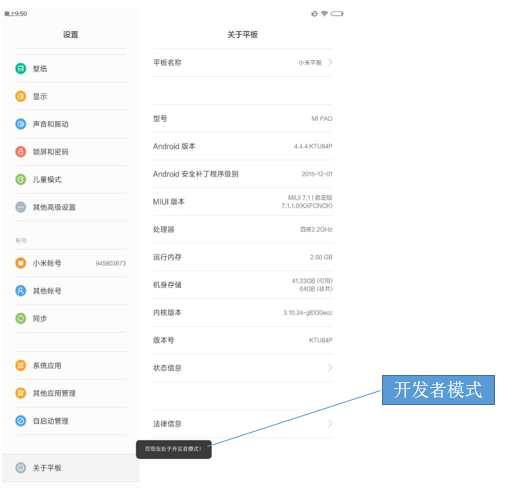Open 其他应用管理 entry label
This screenshot has height=488, width=515.
(x=54, y=393)
